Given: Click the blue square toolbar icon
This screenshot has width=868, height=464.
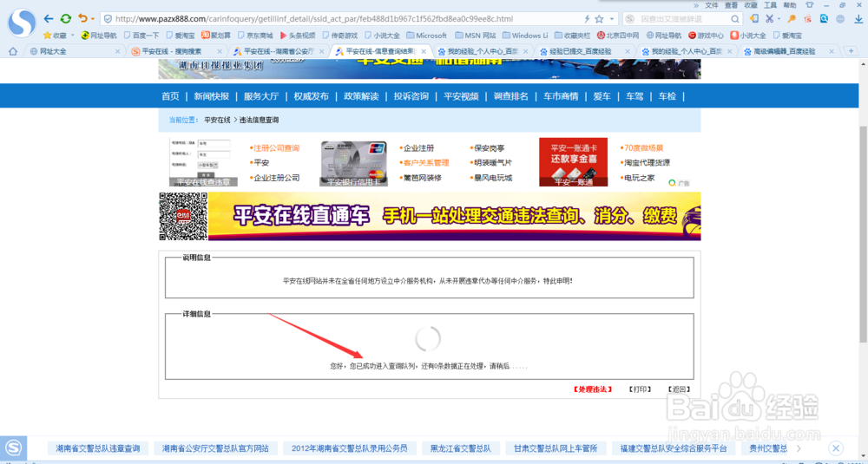Looking at the screenshot, I should [x=824, y=18].
